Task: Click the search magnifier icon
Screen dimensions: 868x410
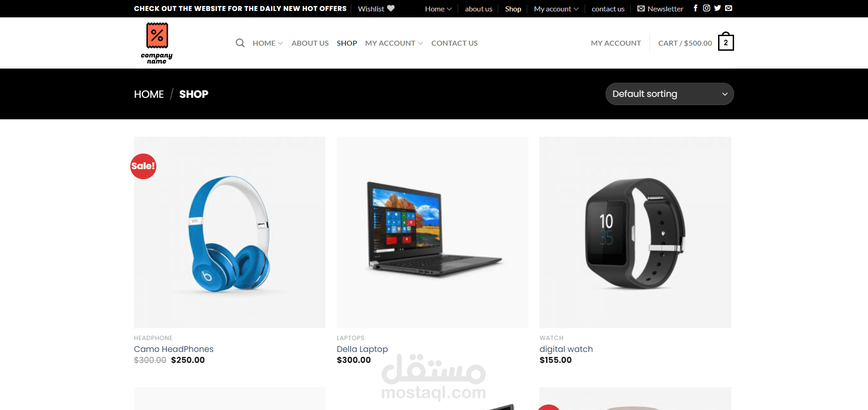Action: (x=240, y=43)
